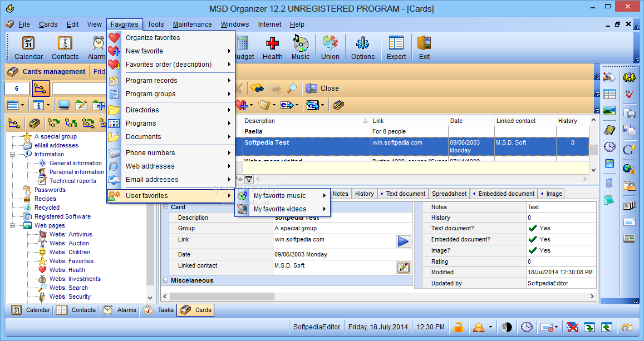Switch to the Tasks bottom tab
This screenshot has height=341, width=644.
[x=159, y=310]
